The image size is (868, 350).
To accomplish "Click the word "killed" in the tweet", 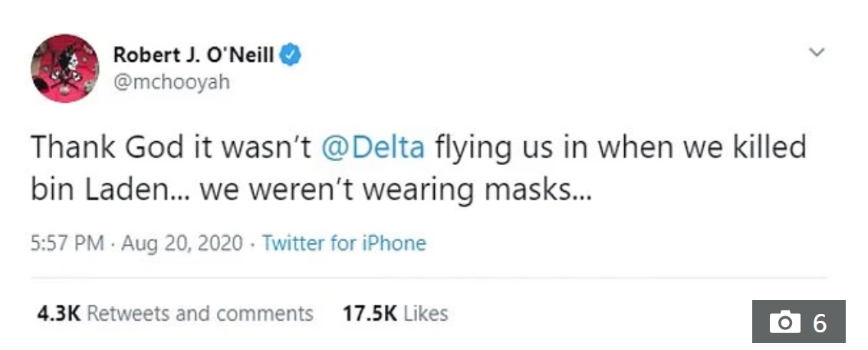I will pos(760,147).
